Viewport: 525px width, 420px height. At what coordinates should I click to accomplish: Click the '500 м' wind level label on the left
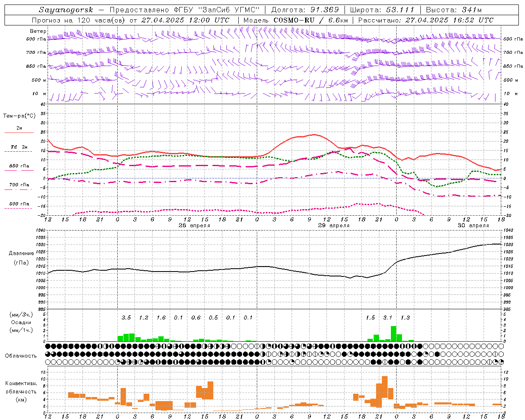click(39, 80)
